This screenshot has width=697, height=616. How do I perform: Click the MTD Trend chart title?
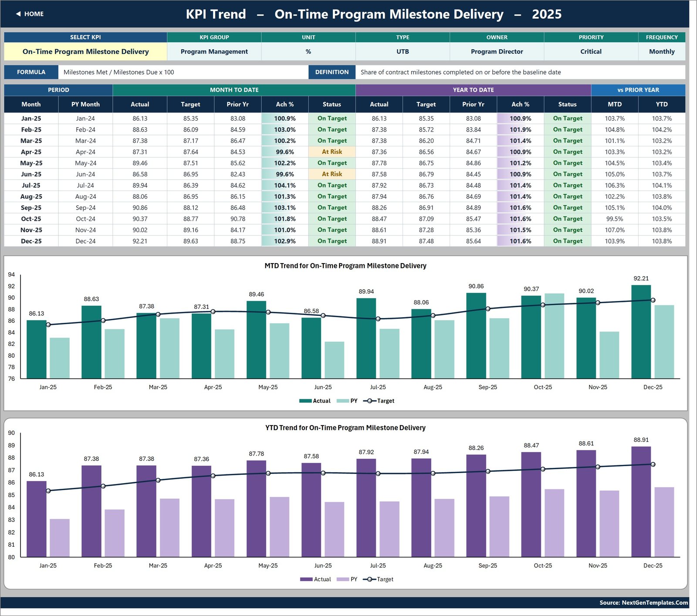coord(345,266)
